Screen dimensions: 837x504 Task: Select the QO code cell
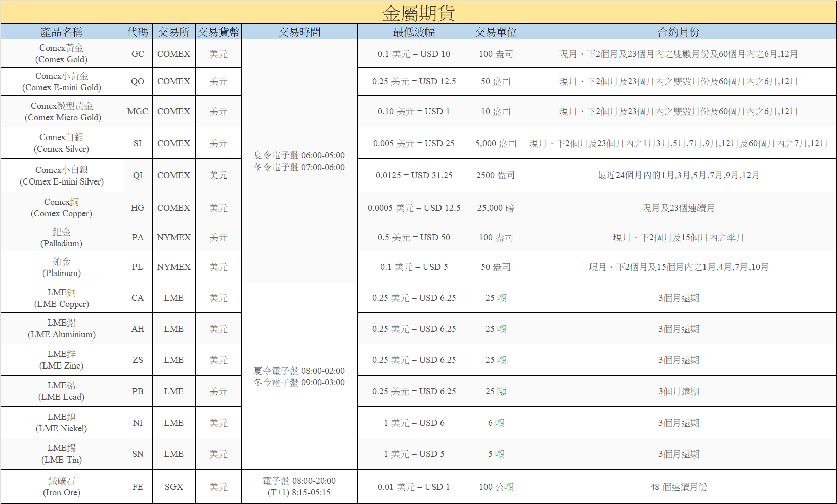click(x=138, y=81)
